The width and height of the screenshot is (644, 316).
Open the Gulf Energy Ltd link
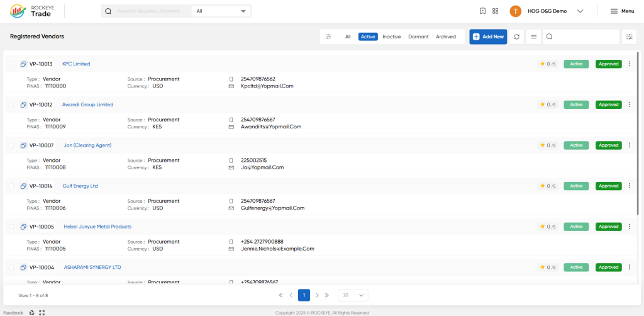tap(80, 186)
